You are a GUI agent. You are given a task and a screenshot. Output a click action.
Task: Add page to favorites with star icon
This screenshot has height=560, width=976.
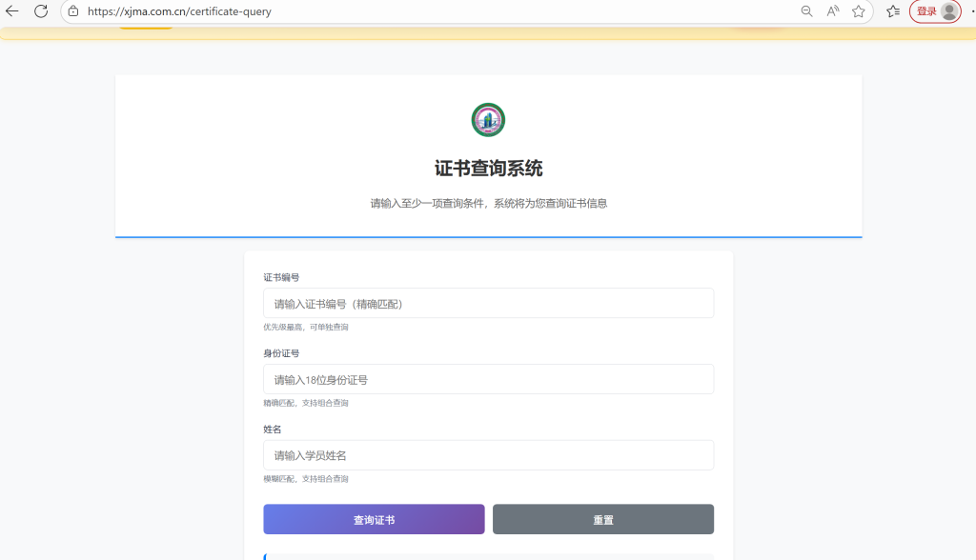[859, 11]
